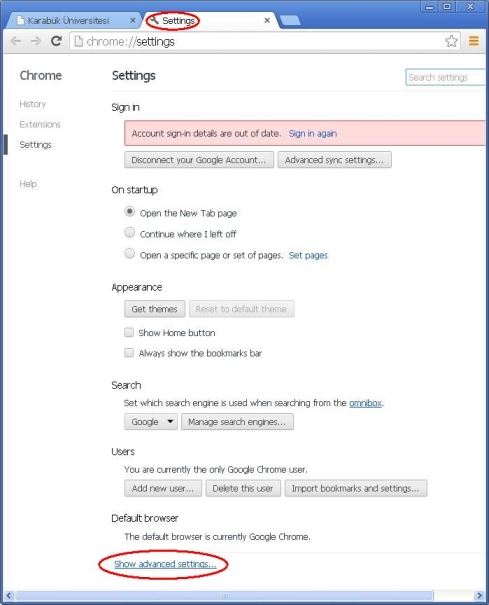Open the Google search engine dropdown
This screenshot has height=605, width=489.
coord(151,422)
